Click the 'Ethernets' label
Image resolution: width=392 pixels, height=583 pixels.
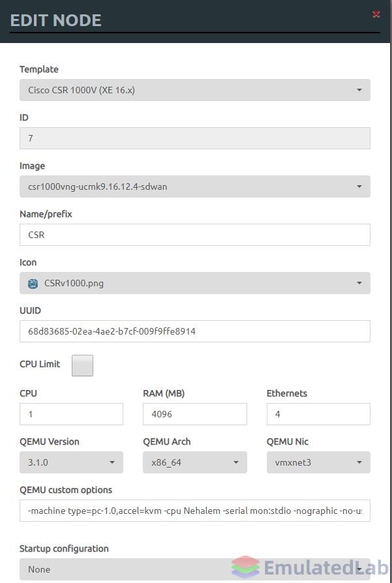pos(287,393)
